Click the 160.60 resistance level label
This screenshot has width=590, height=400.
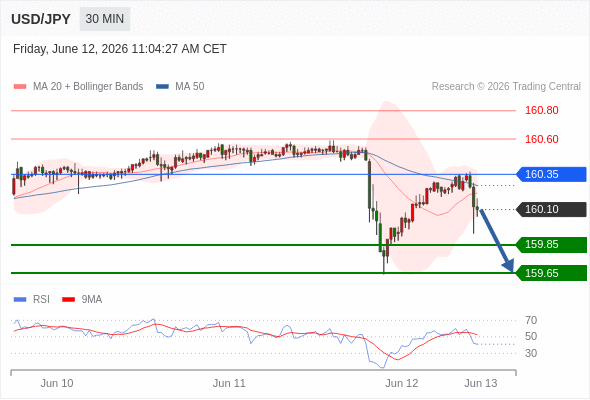pos(541,139)
